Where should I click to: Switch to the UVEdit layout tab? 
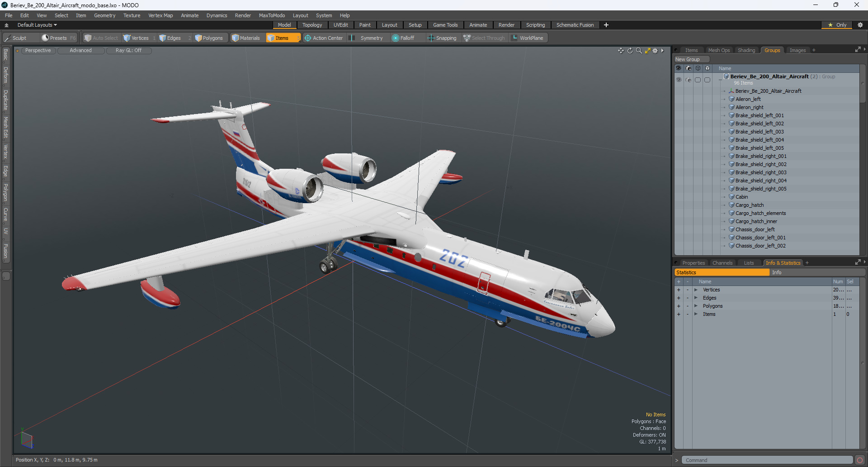click(x=340, y=25)
